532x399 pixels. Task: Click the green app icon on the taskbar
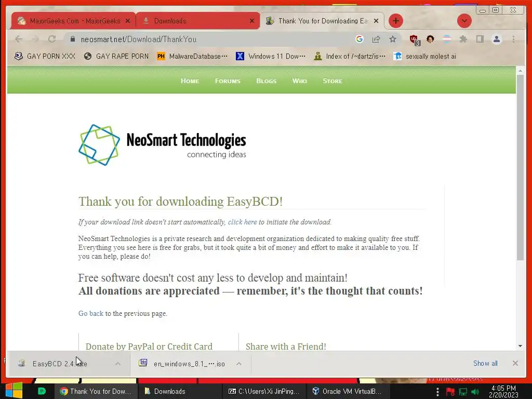42,391
